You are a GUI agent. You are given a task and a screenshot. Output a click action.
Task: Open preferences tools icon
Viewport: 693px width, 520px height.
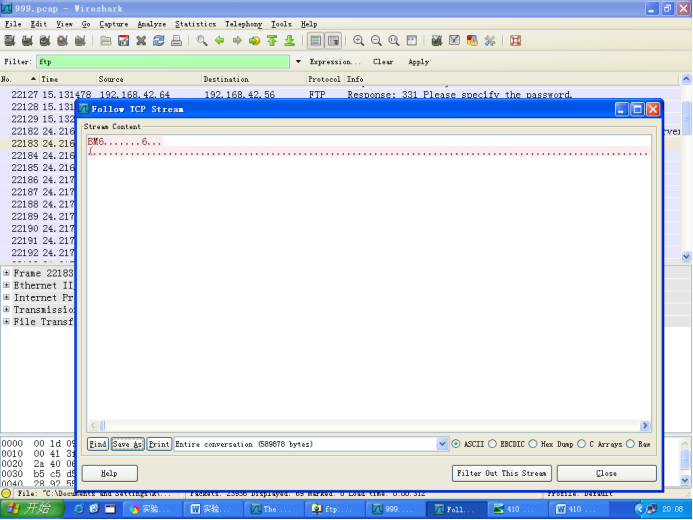click(490, 41)
